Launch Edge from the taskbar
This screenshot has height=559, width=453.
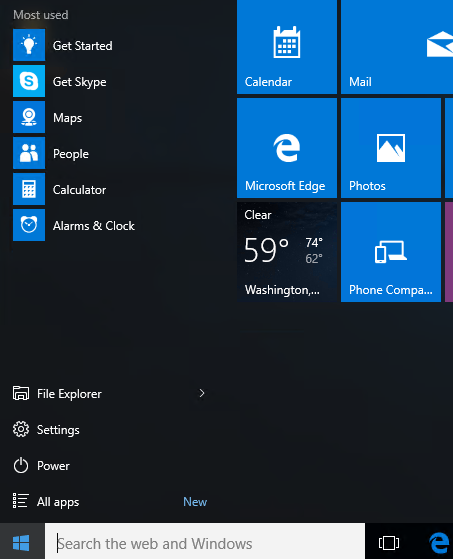click(x=439, y=543)
